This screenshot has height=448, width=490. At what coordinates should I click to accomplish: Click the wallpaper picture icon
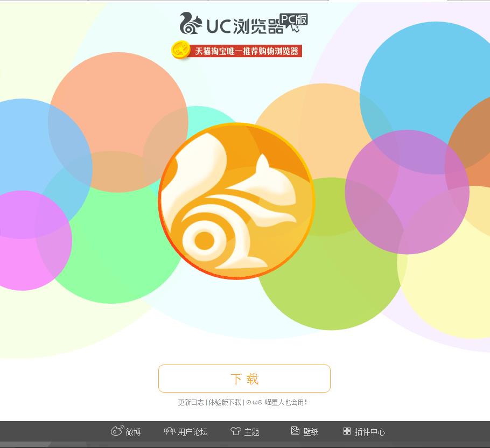tap(295, 431)
